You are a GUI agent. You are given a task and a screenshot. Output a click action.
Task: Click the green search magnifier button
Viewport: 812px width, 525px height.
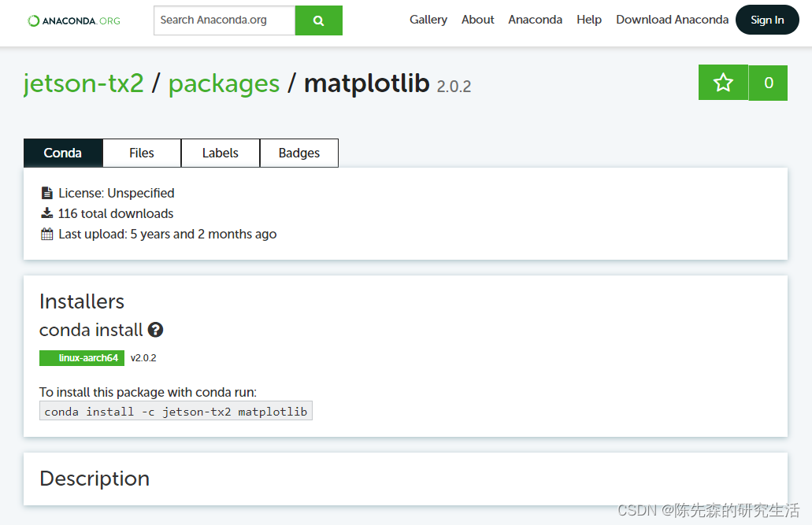[x=318, y=20]
